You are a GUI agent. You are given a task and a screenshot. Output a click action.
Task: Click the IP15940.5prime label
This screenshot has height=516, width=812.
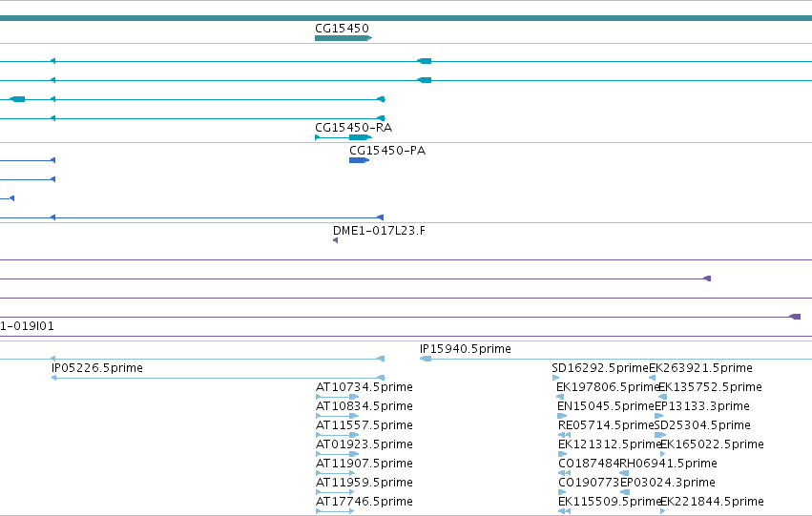tap(465, 349)
